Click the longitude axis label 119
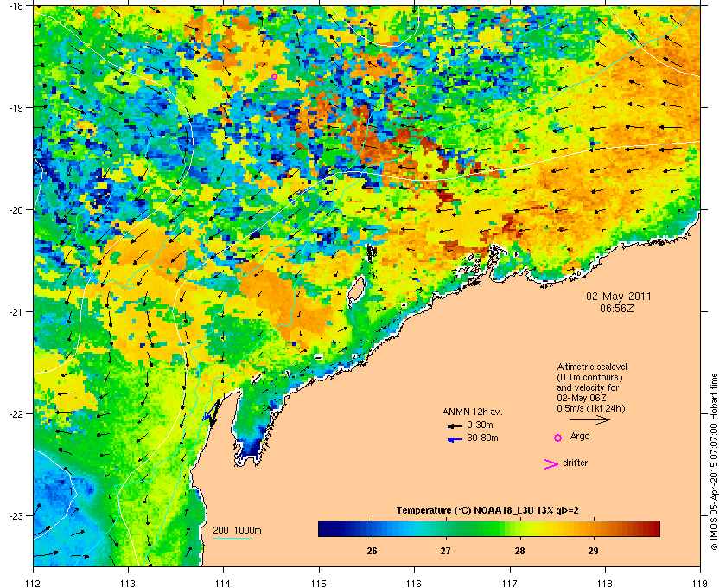This screenshot has width=726, height=588. (700, 583)
